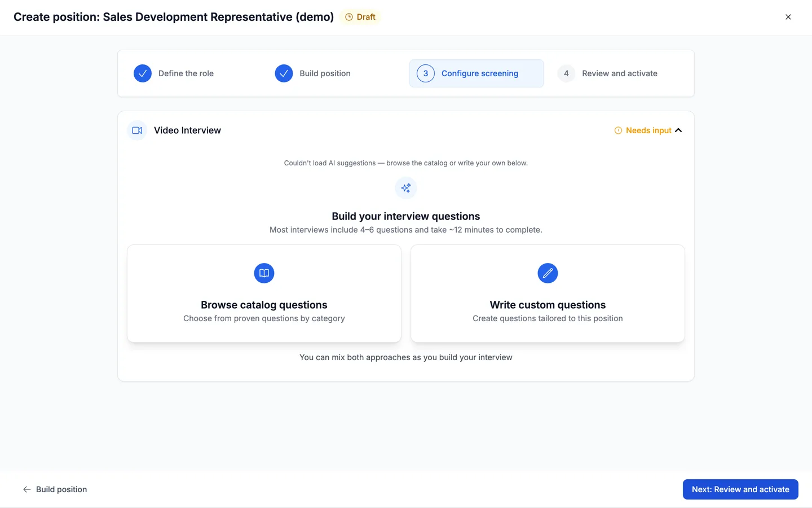The image size is (812, 508).
Task: Go to Build position step label
Action: click(x=325, y=73)
